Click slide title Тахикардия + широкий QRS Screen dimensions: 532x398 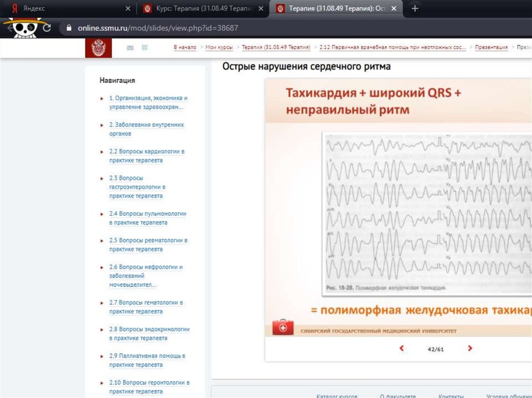click(x=373, y=101)
